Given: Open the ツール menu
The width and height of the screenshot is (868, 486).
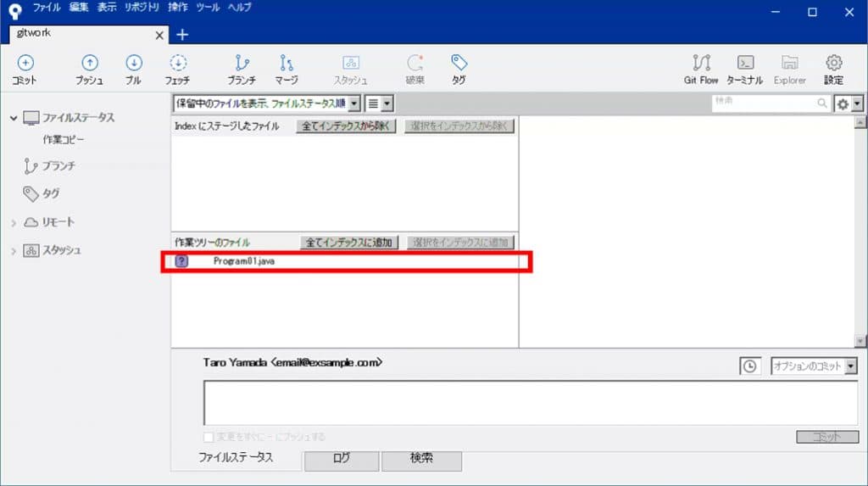Looking at the screenshot, I should point(208,7).
